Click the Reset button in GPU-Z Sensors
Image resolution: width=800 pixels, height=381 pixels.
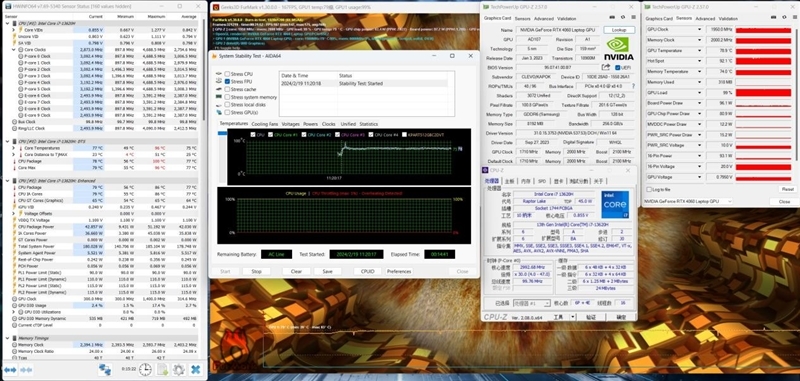pyautogui.click(x=787, y=189)
